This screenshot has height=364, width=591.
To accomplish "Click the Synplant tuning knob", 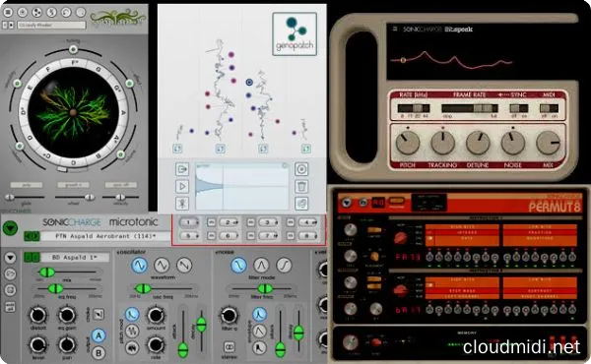I will point(73,49).
